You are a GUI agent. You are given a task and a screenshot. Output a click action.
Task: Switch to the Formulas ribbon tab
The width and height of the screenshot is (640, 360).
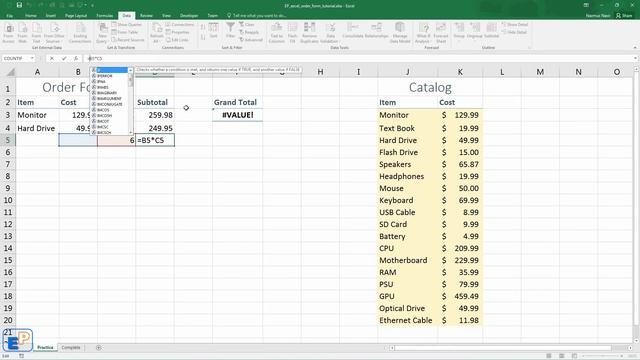104,16
